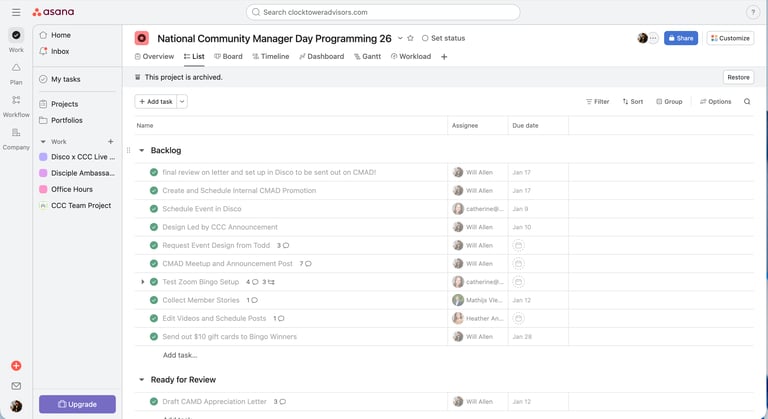Click the search field at top
This screenshot has height=419, width=768.
(383, 12)
